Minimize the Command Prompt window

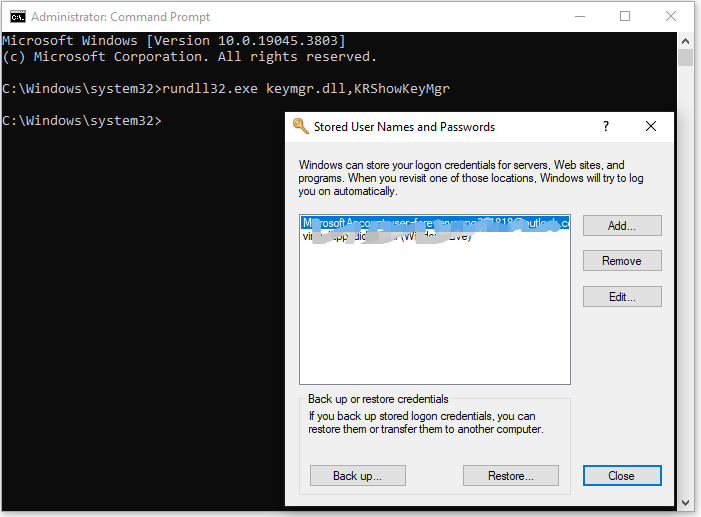[580, 17]
